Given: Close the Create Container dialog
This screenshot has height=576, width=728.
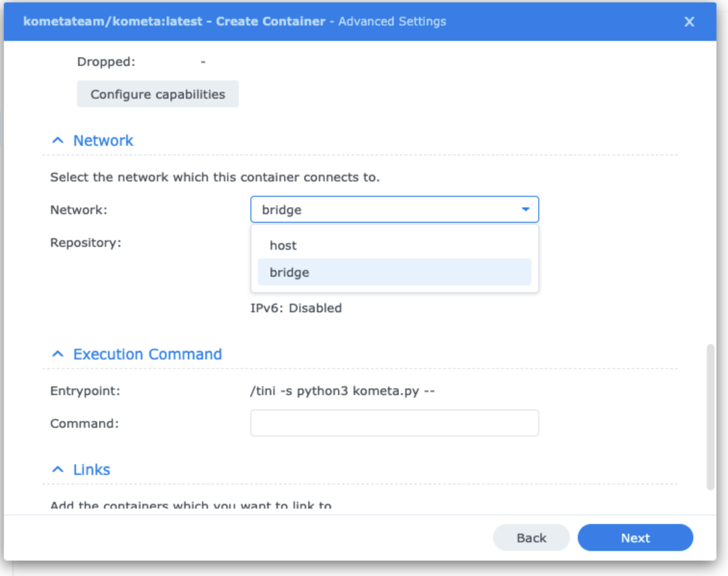Looking at the screenshot, I should [689, 22].
